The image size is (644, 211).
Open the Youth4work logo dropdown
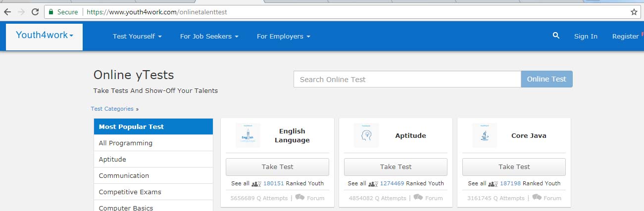point(45,36)
